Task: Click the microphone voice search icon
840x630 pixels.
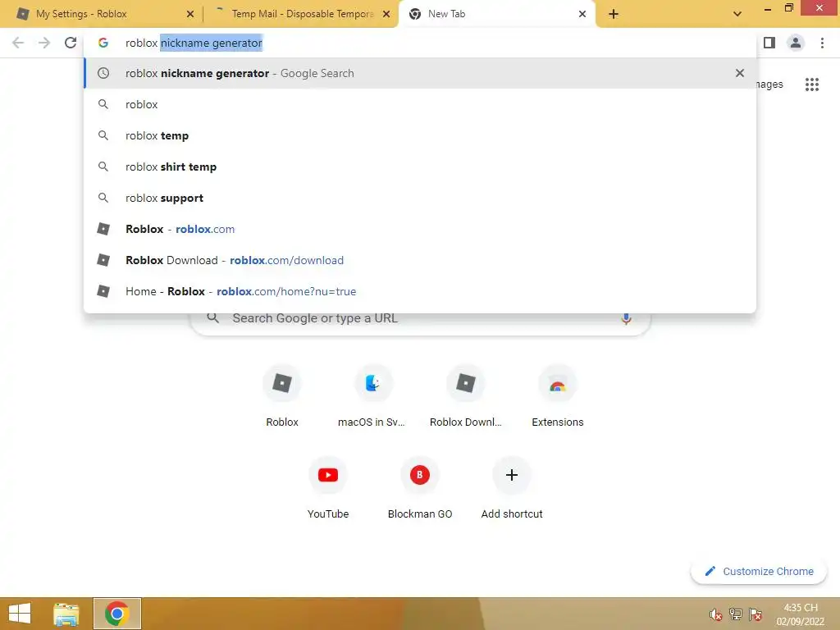Action: coord(626,318)
